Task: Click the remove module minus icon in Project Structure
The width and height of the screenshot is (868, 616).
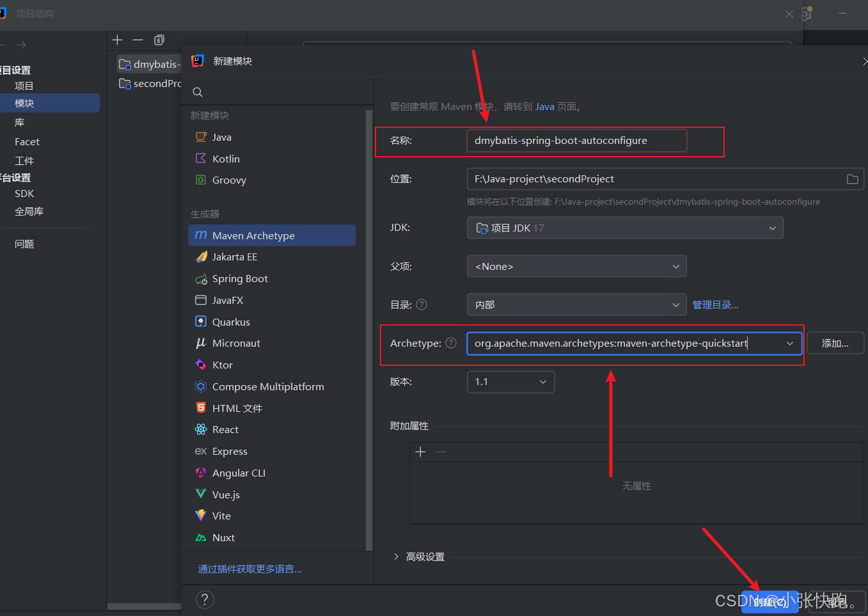Action: click(x=138, y=40)
